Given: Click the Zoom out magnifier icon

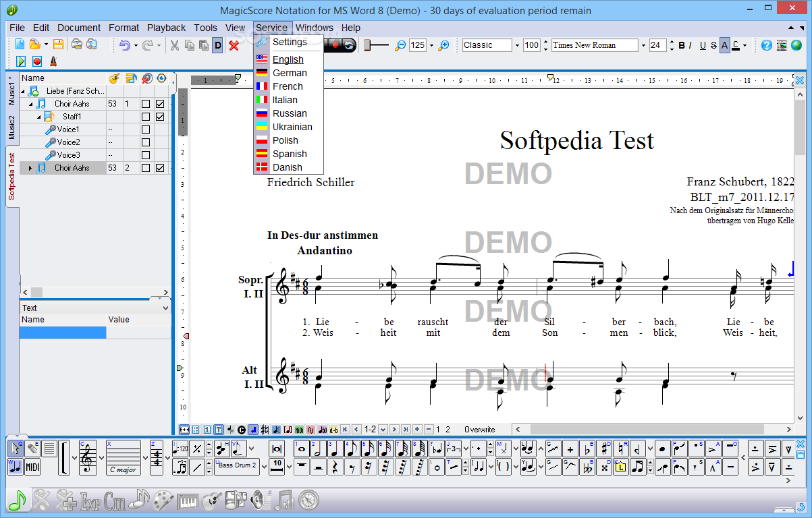Looking at the screenshot, I should click(400, 45).
